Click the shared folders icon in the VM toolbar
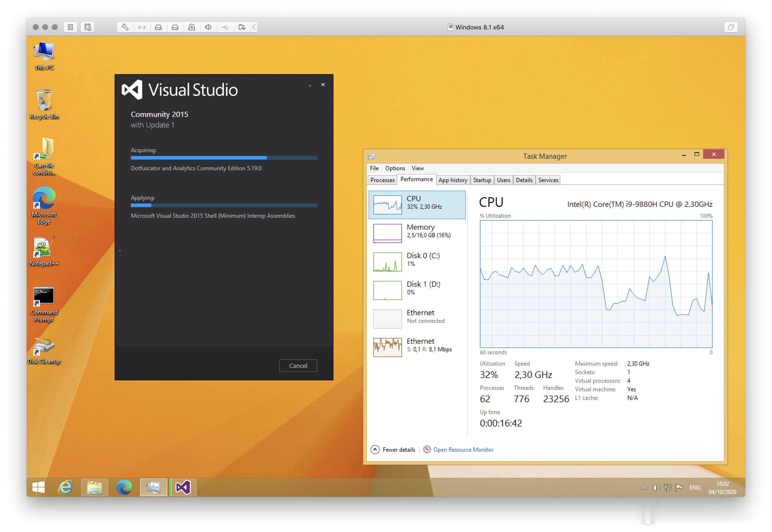 (242, 27)
